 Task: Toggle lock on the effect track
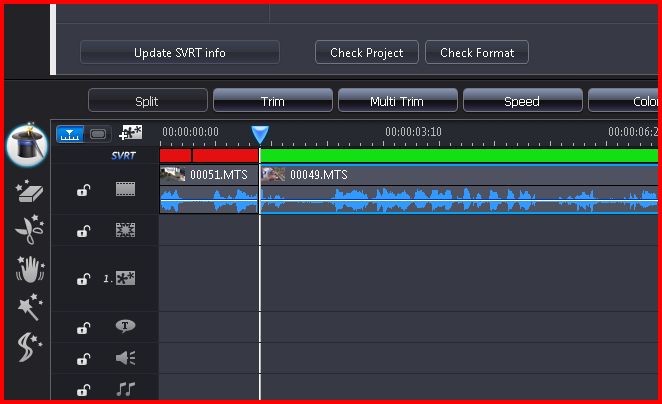pos(83,231)
